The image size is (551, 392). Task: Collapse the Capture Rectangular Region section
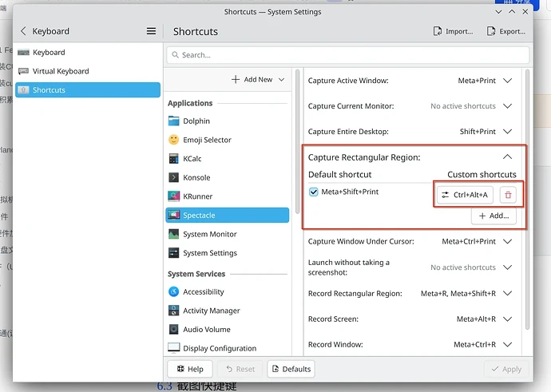point(507,158)
